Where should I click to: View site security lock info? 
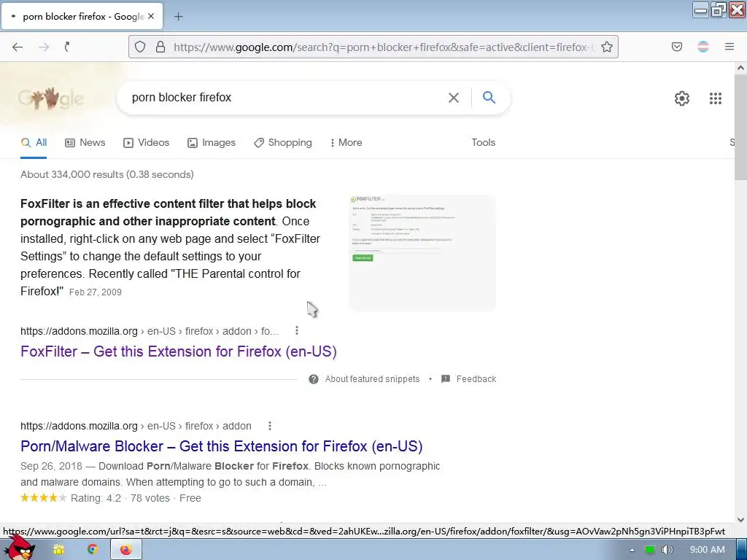160,47
